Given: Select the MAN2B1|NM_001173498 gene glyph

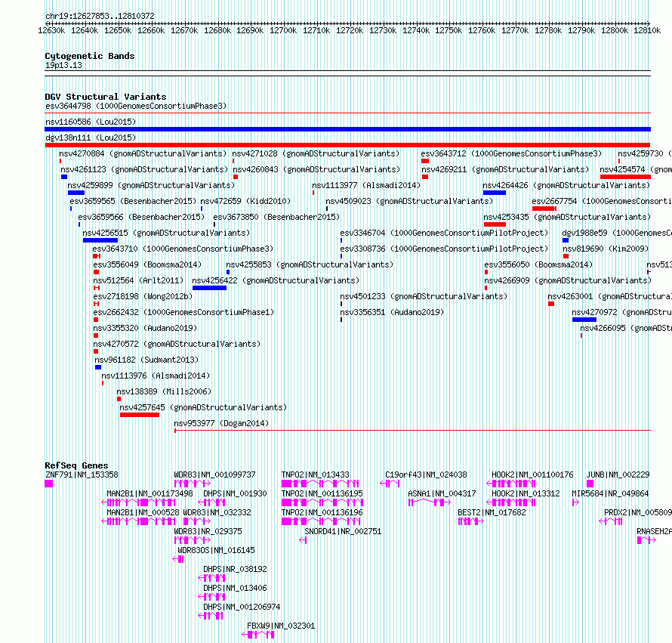Looking at the screenshot, I should [138, 502].
